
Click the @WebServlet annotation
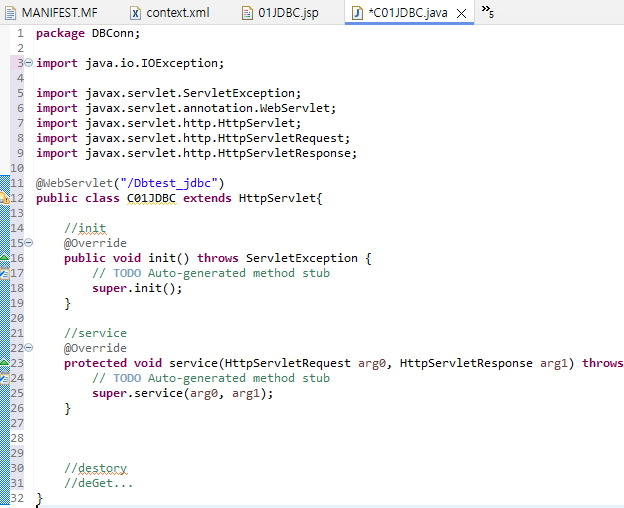[x=74, y=183]
